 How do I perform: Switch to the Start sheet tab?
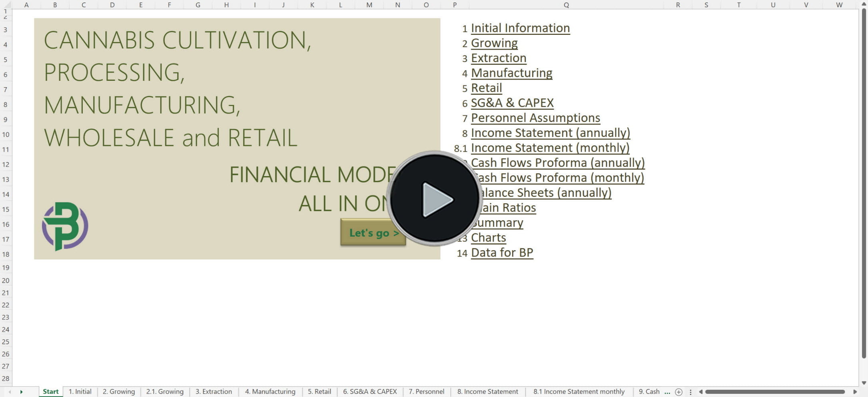(x=51, y=392)
